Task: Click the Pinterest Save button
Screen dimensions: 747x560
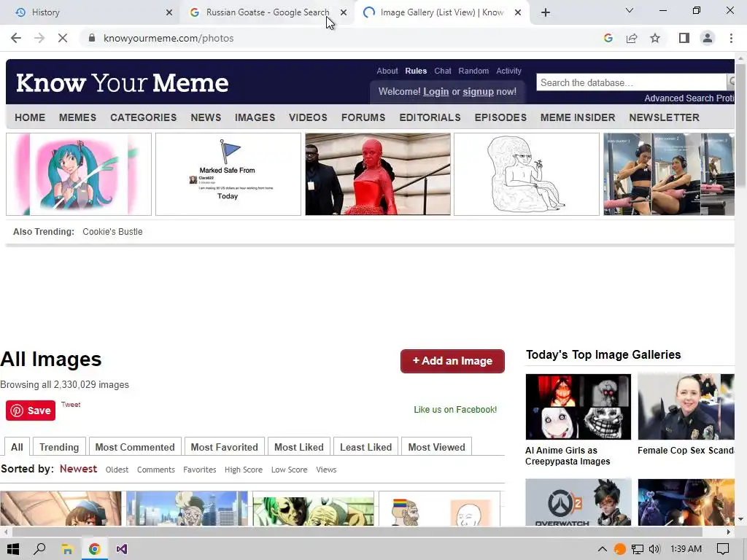Action: [31, 411]
